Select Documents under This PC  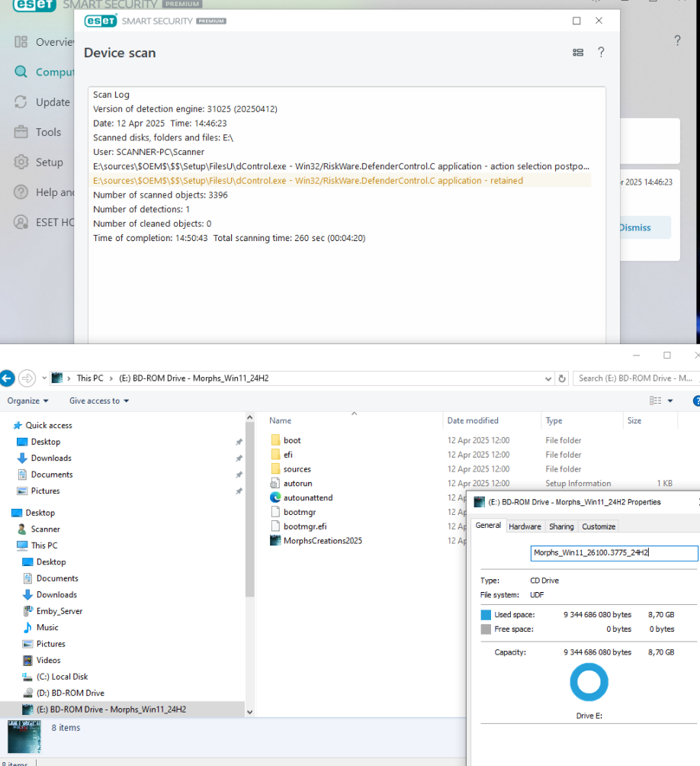coord(57,578)
